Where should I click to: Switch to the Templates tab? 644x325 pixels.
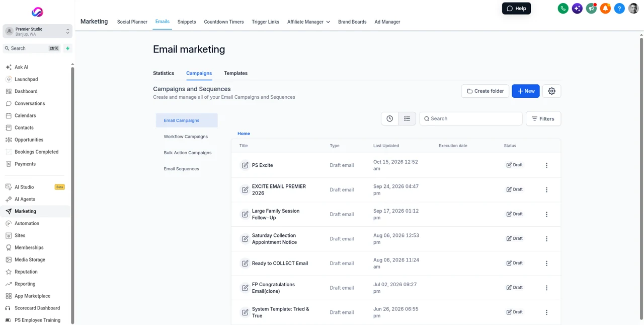coord(235,74)
